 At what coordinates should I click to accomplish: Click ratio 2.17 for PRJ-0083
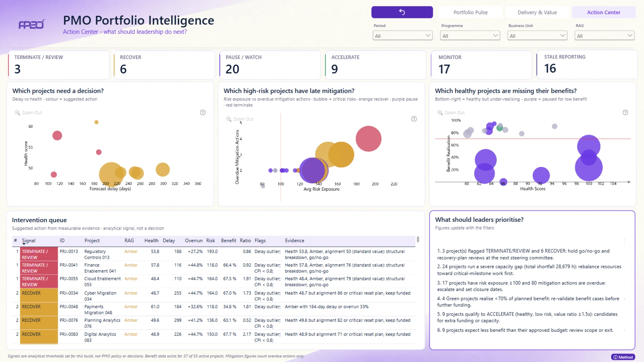tap(247, 335)
